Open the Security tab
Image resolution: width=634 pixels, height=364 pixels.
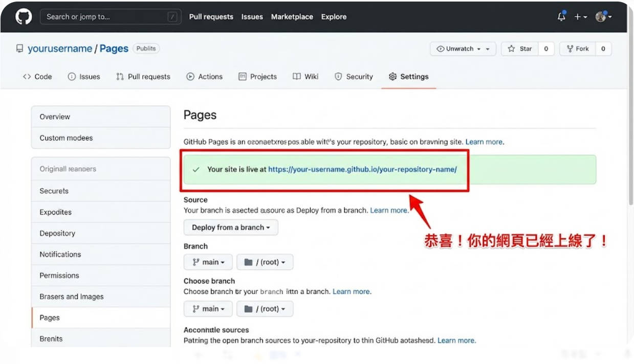(x=354, y=76)
